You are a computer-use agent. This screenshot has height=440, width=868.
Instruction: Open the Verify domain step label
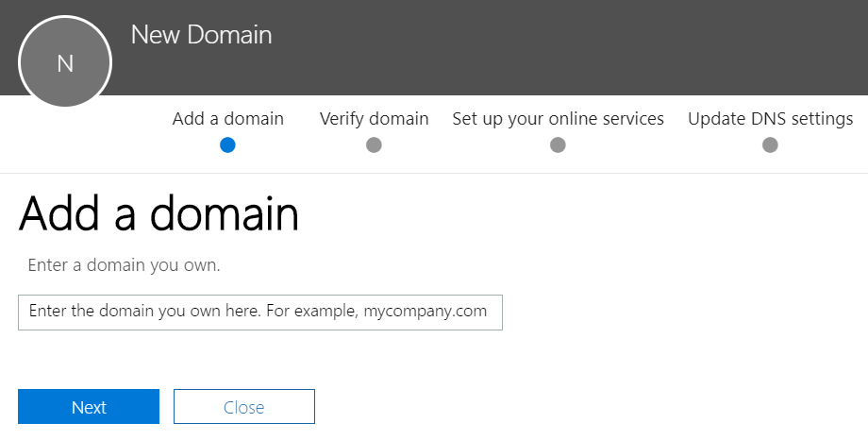(374, 119)
